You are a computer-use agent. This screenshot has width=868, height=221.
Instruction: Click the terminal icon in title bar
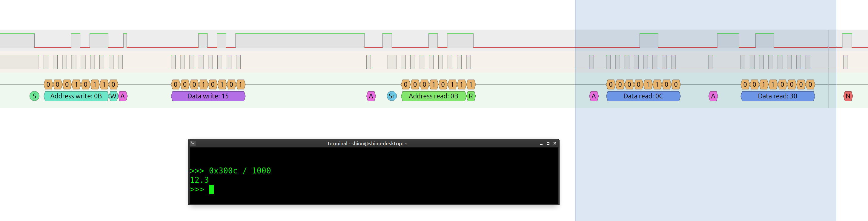(x=193, y=143)
